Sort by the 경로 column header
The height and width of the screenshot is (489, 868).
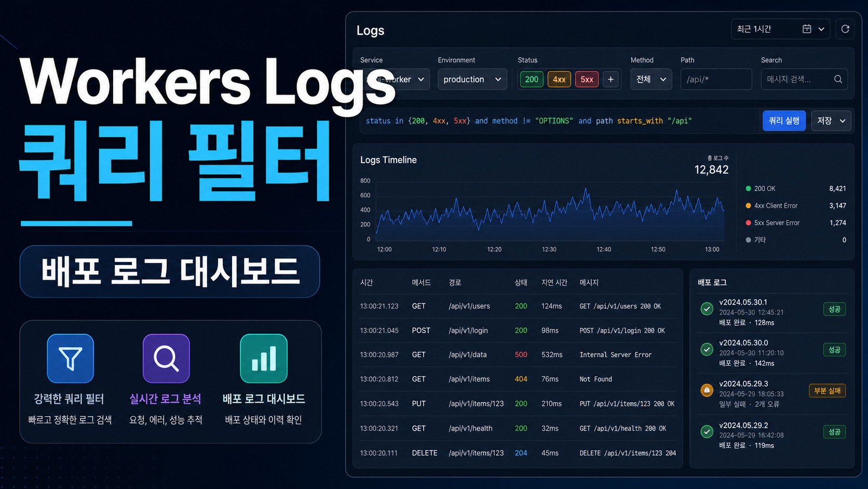point(455,283)
